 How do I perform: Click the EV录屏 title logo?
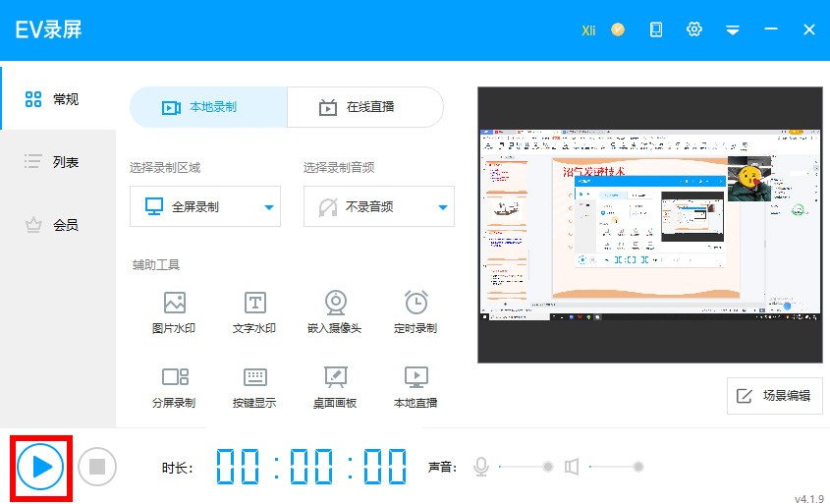point(49,29)
